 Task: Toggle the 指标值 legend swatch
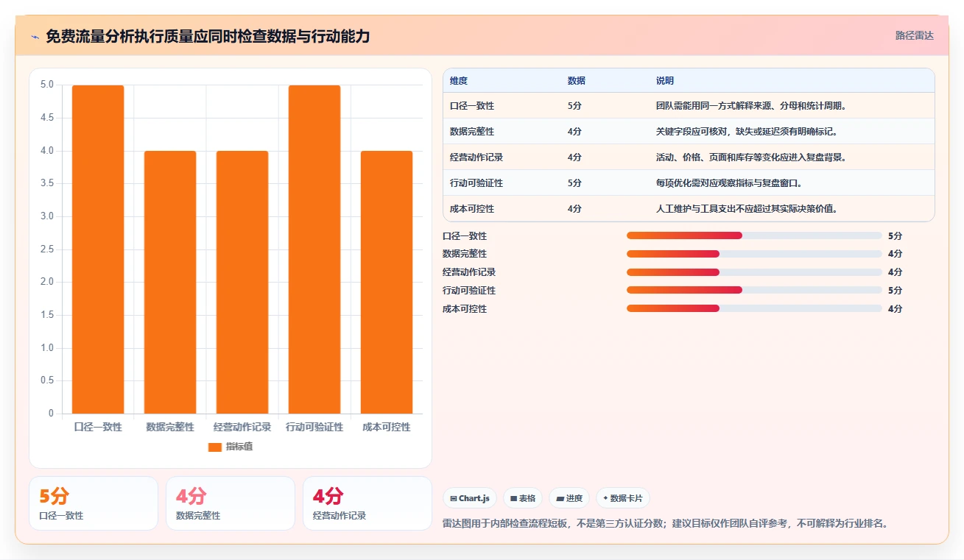pos(215,447)
